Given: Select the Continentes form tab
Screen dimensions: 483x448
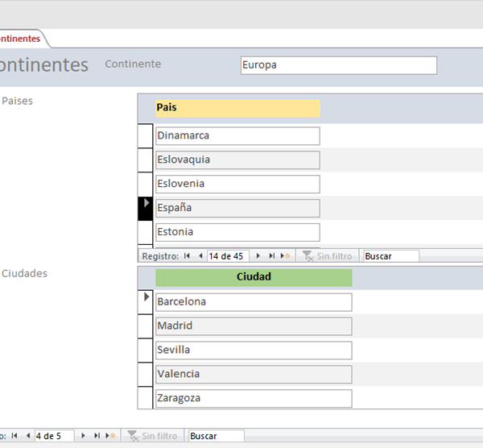Looking at the screenshot, I should click(19, 39).
